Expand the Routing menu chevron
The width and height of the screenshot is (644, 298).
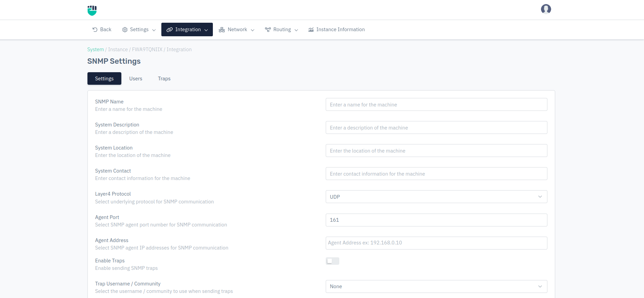296,30
